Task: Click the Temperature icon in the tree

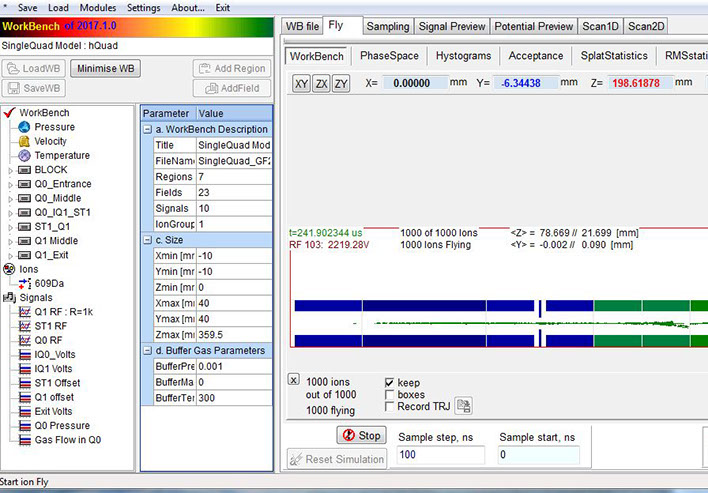Action: tap(25, 155)
